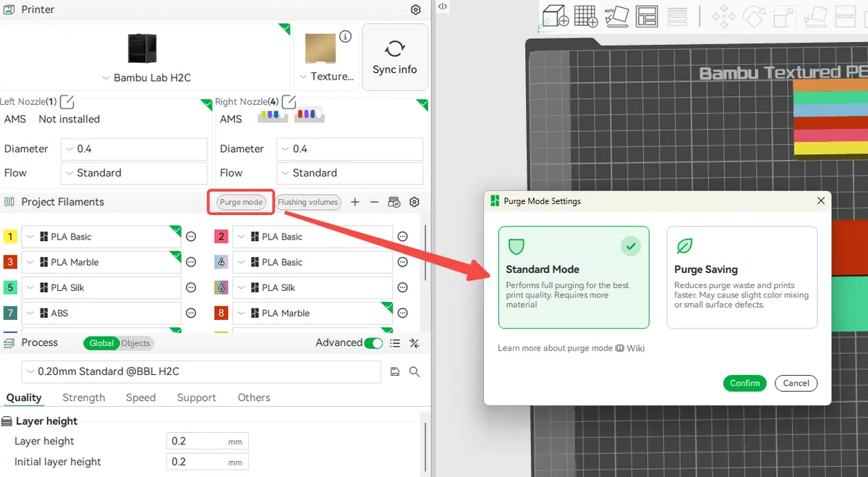868x477 pixels.
Task: Open more options for filament 4
Action: (x=403, y=262)
